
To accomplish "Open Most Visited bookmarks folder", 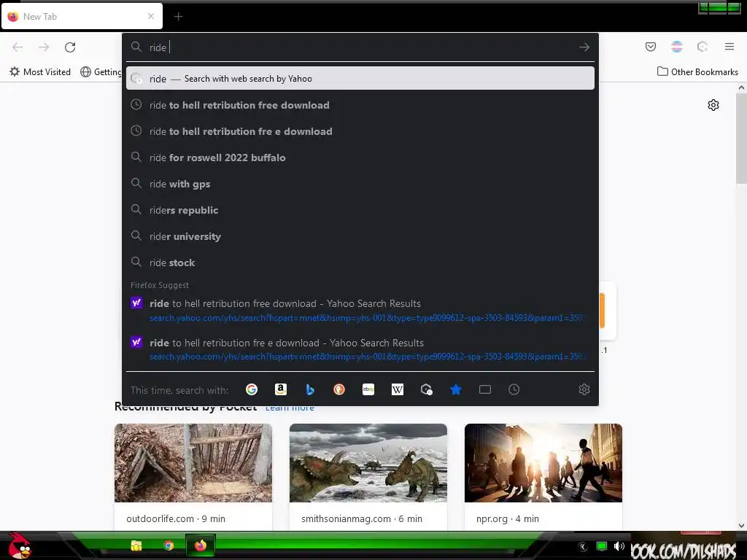I will 40,72.
